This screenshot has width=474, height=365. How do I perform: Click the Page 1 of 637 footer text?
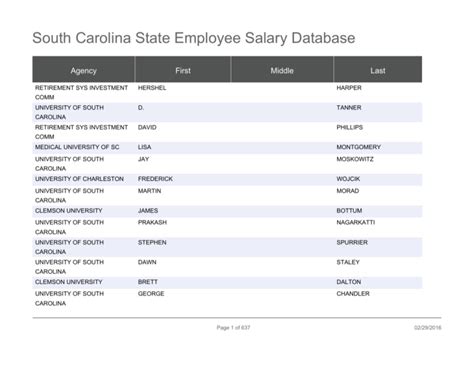tap(233, 328)
